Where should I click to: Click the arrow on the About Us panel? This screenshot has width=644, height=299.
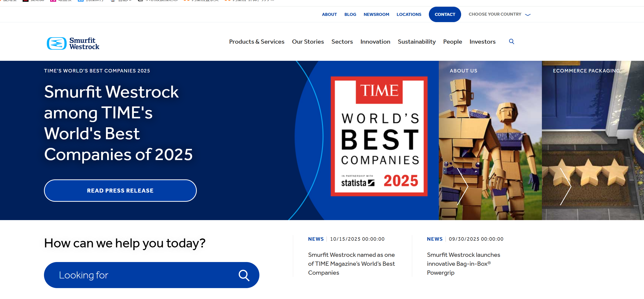point(462,186)
